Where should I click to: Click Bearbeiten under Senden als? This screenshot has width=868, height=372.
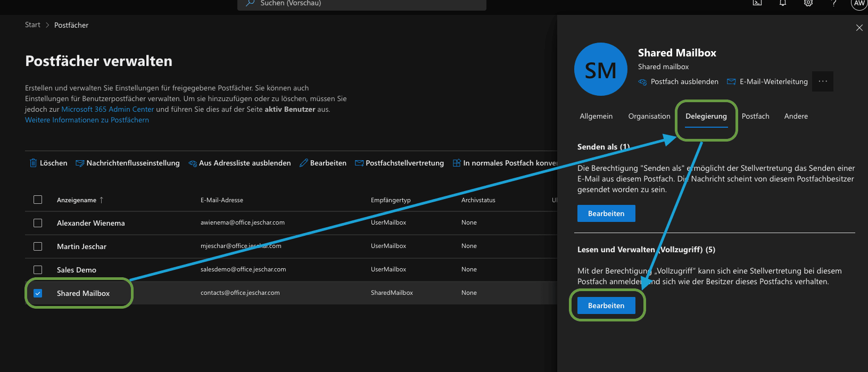click(x=606, y=213)
